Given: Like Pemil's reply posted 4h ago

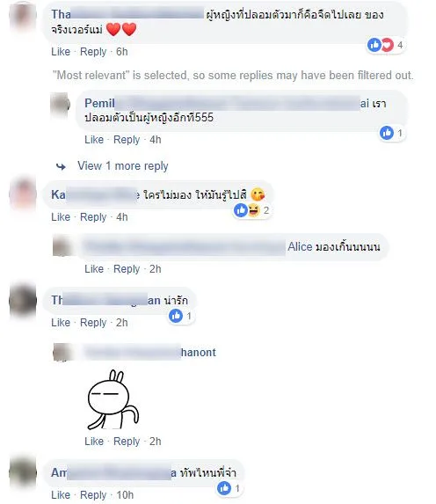Looking at the screenshot, I should point(94,140).
